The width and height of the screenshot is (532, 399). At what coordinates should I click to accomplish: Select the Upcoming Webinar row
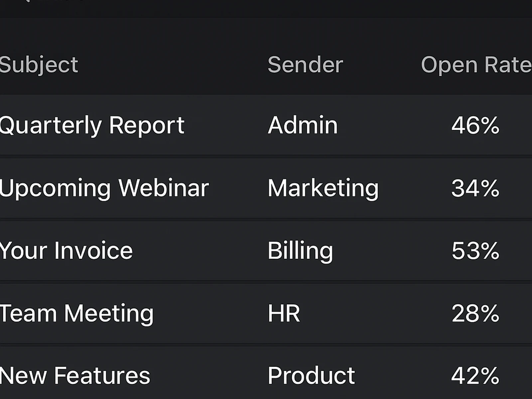tap(233, 187)
